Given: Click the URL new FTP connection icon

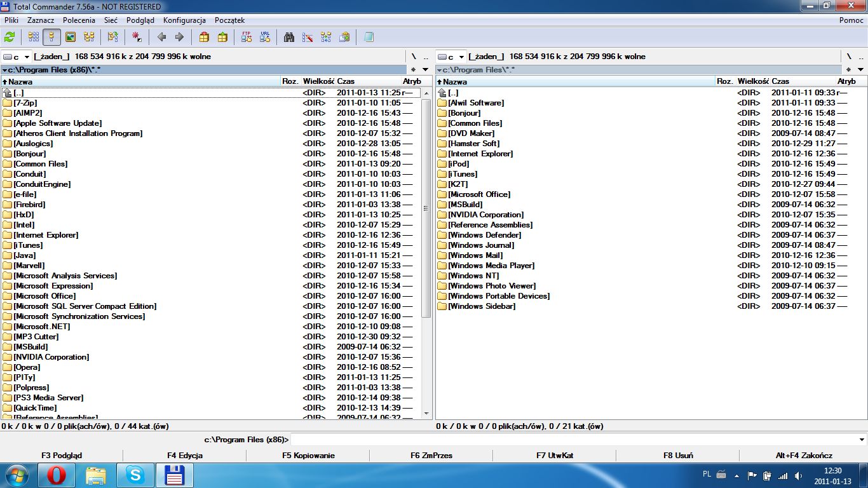Looking at the screenshot, I should click(x=265, y=37).
